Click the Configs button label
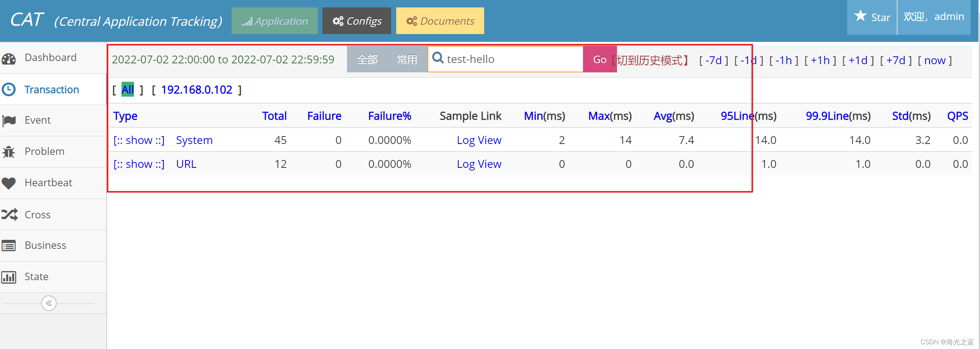This screenshot has height=349, width=980. [x=364, y=21]
